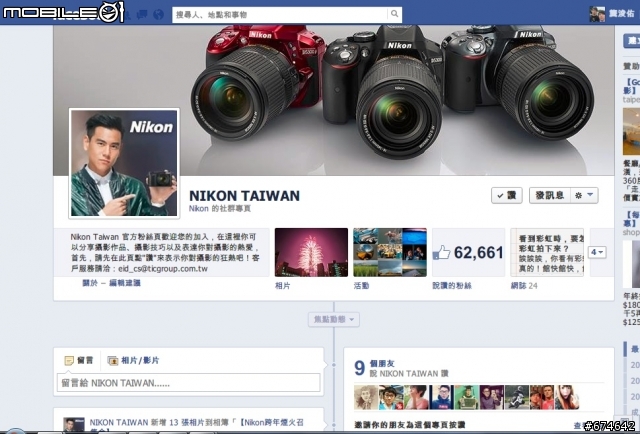This screenshot has width=640, height=434.
Task: Click the 說讚的粉絲 label
Action: point(452,286)
